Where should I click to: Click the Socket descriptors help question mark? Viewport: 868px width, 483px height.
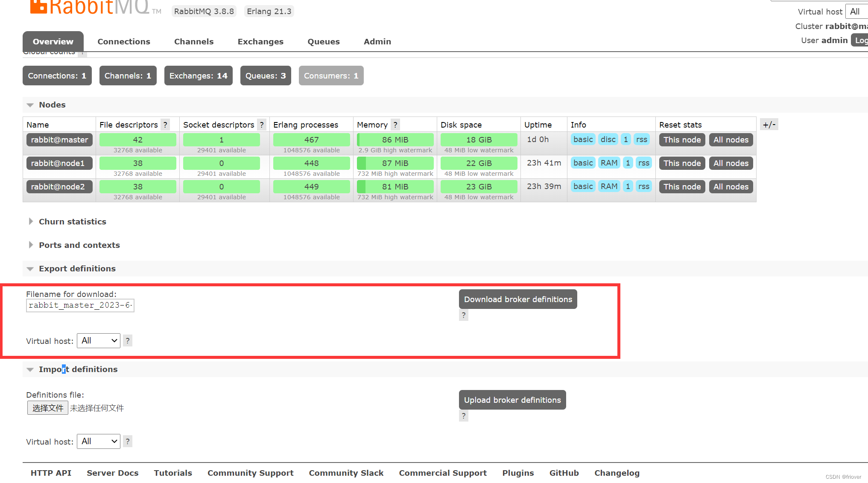pyautogui.click(x=262, y=125)
